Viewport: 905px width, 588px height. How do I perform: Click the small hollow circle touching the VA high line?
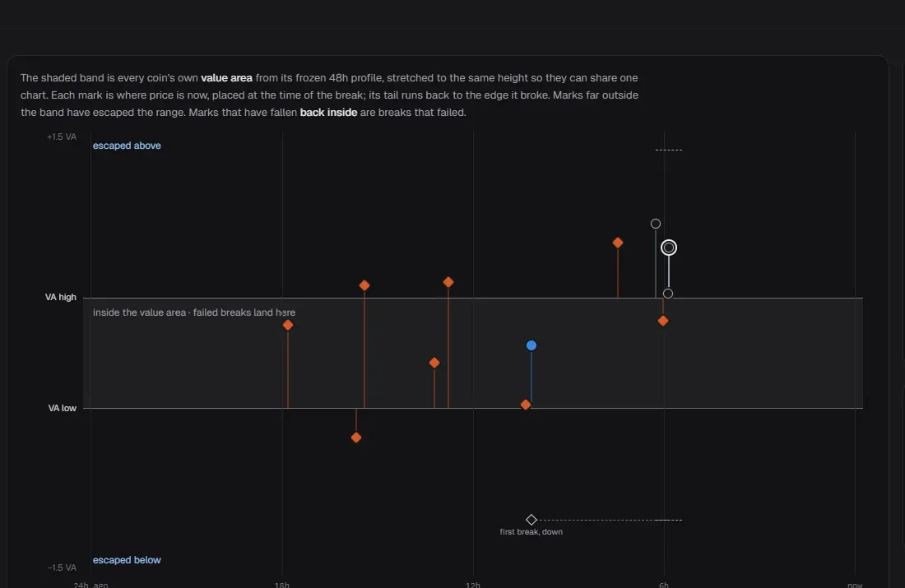[x=668, y=294]
